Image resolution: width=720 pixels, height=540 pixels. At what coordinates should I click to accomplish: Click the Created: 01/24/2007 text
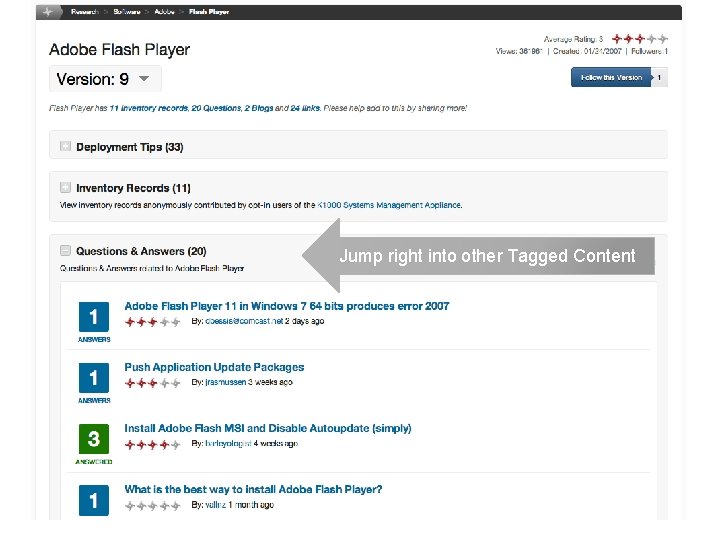pos(587,51)
